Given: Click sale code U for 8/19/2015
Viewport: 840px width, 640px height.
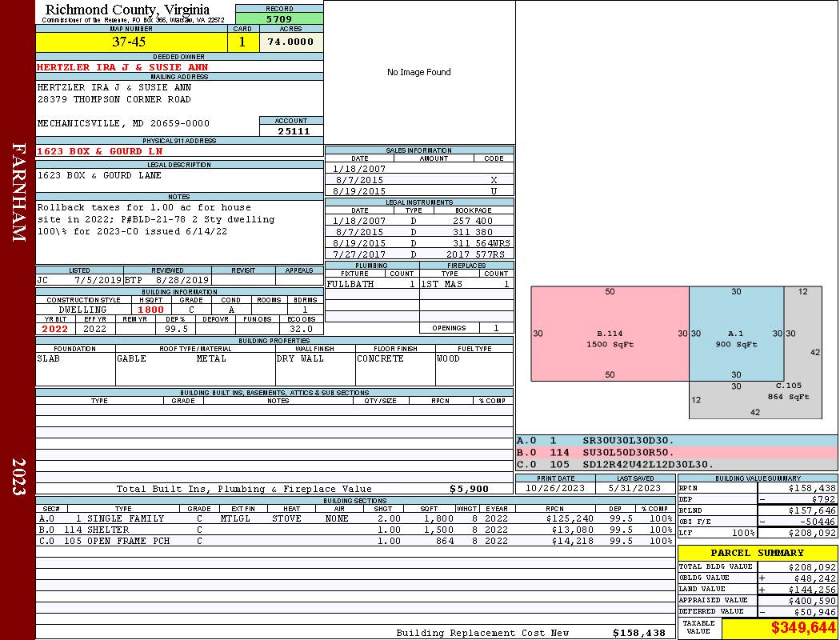Looking at the screenshot, I should coord(494,191).
